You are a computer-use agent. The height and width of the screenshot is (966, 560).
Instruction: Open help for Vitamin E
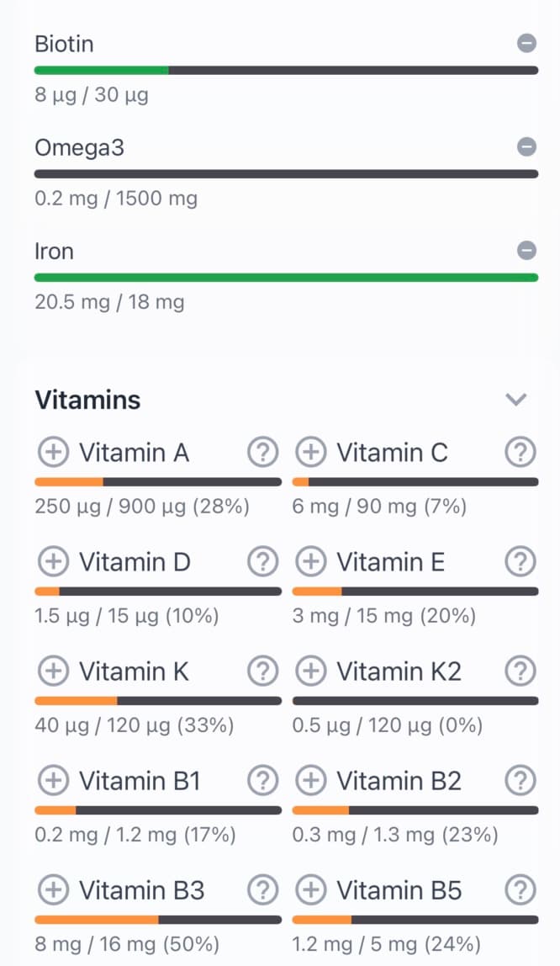(520, 561)
